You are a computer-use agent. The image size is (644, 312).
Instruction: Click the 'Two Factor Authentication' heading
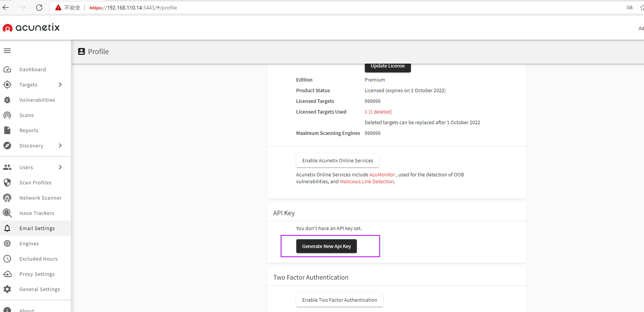point(311,277)
